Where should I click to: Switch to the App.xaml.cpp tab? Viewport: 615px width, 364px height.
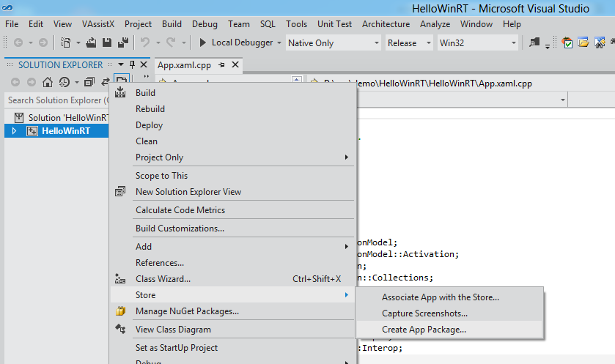(184, 65)
